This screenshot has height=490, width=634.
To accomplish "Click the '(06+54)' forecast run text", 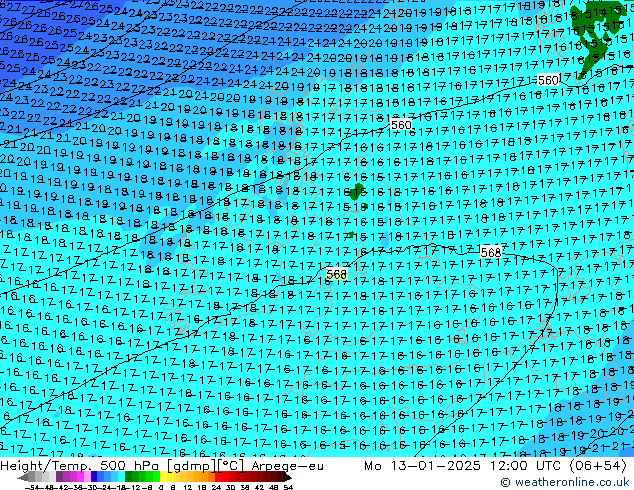I will tap(598, 466).
